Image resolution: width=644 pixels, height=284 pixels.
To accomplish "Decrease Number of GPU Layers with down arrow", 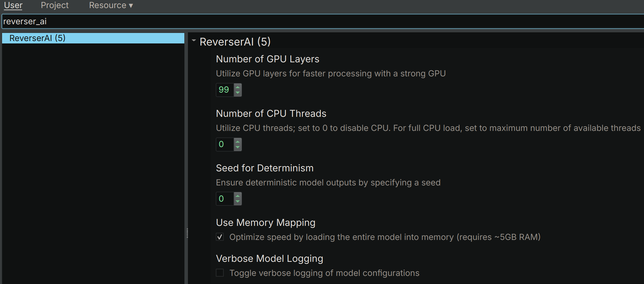I will [238, 93].
